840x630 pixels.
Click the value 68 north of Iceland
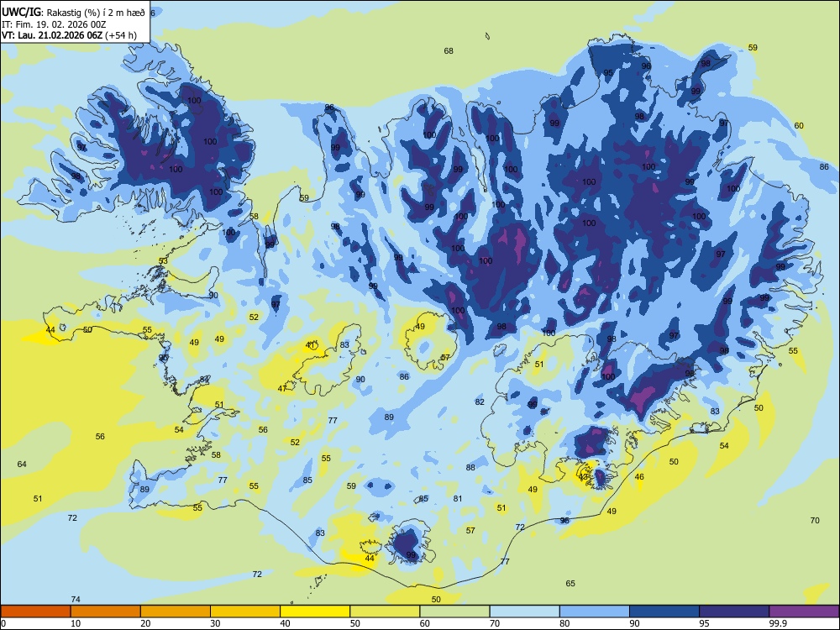(449, 51)
